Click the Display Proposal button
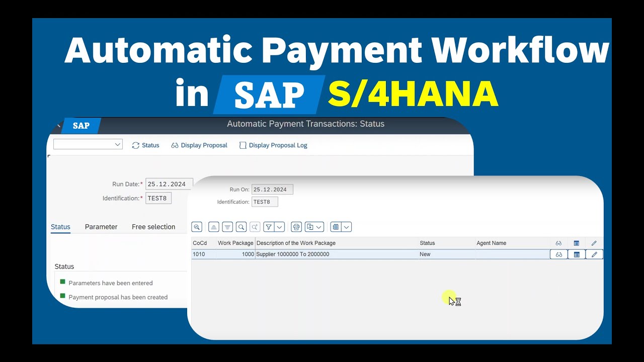Screen dimensions: 644x362 pyautogui.click(x=199, y=145)
